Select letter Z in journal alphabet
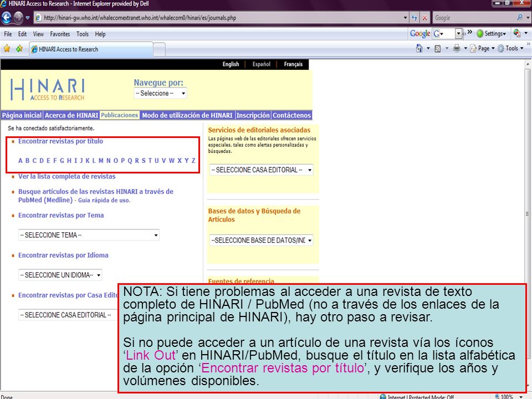The width and height of the screenshot is (532, 399). click(193, 161)
